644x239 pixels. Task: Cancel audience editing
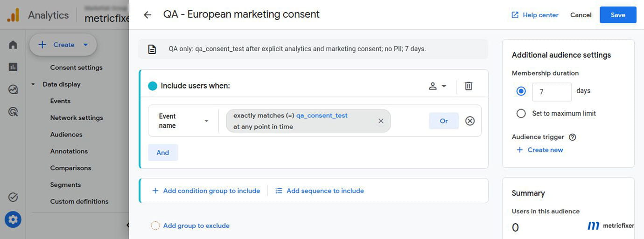click(581, 15)
